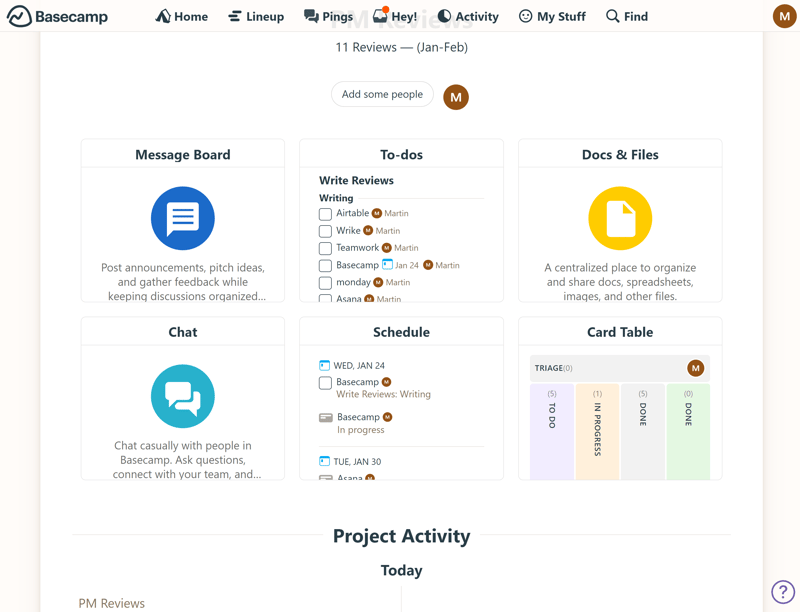Image resolution: width=800 pixels, height=612 pixels.
Task: Open the Find search menu
Action: (x=627, y=16)
